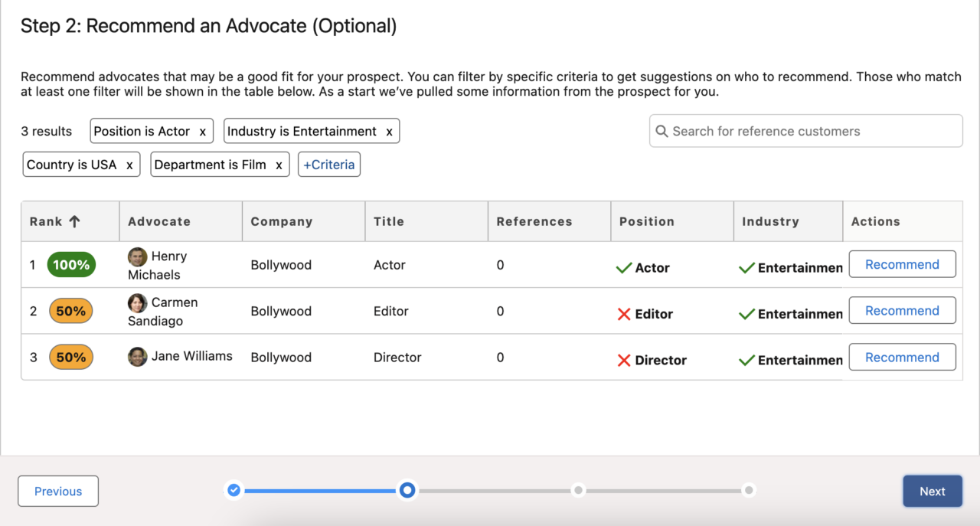Go back with the Previous button
The width and height of the screenshot is (980, 526).
pos(58,492)
